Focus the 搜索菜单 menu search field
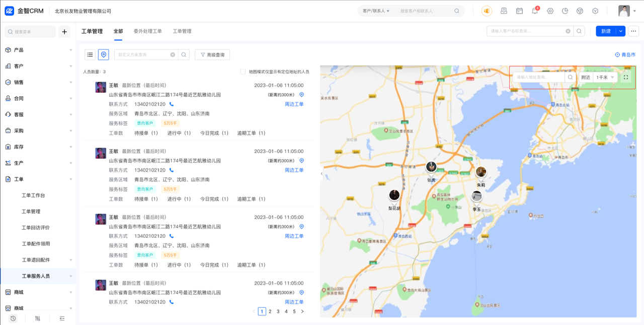This screenshot has height=325, width=644. [30, 32]
